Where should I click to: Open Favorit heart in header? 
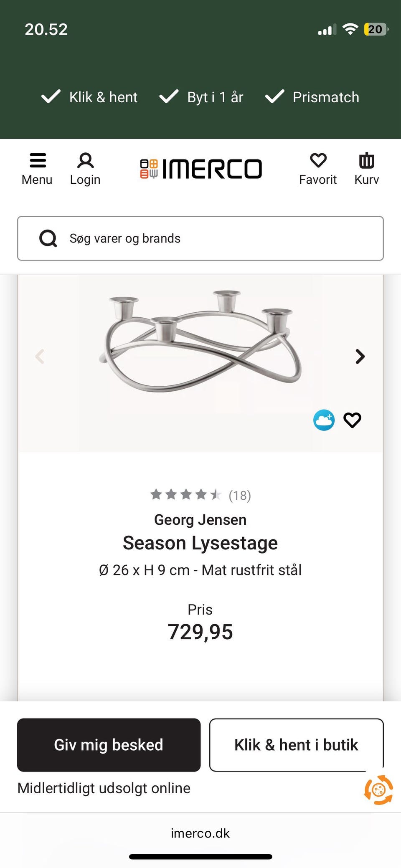click(x=318, y=161)
